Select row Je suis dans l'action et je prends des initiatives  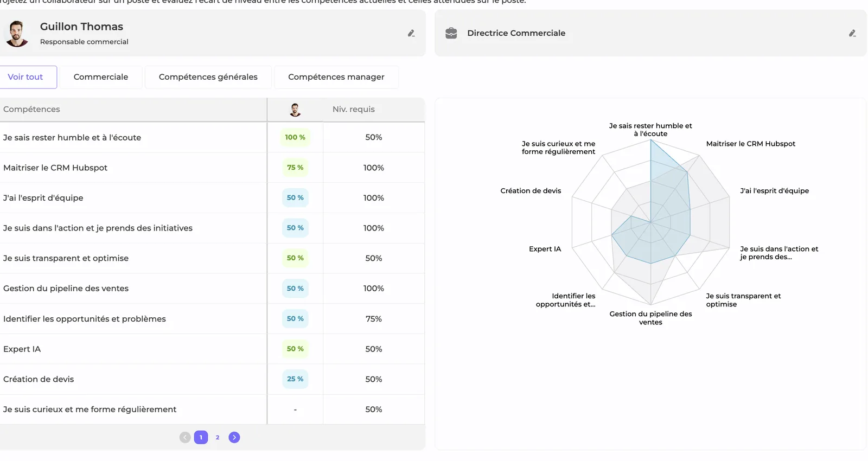(212, 228)
